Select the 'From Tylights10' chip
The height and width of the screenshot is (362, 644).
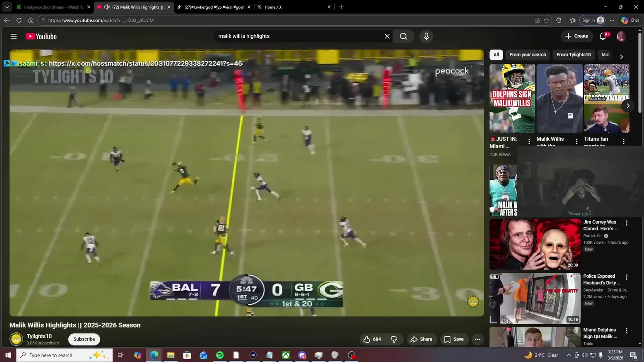coord(574,55)
